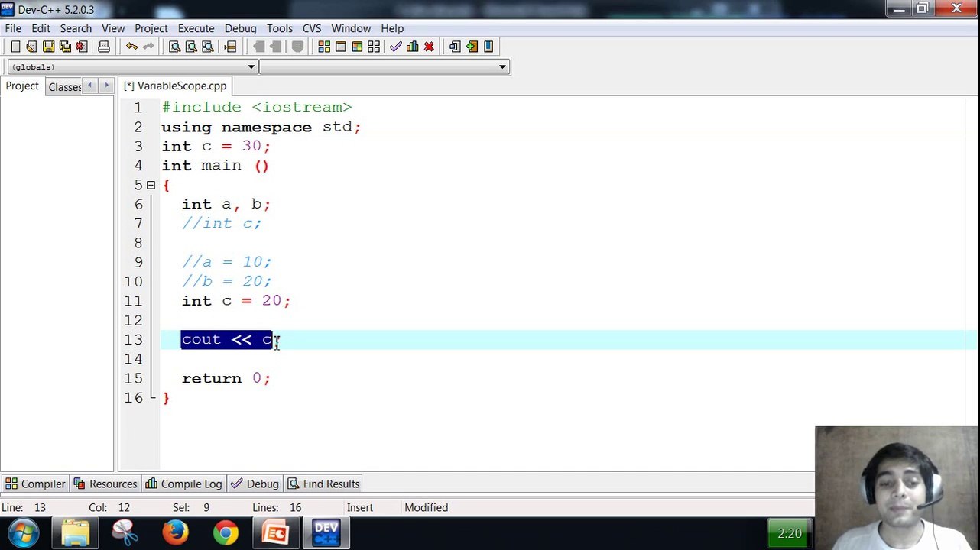Open the Windows Start button
The height and width of the screenshot is (550, 980).
coord(24,532)
